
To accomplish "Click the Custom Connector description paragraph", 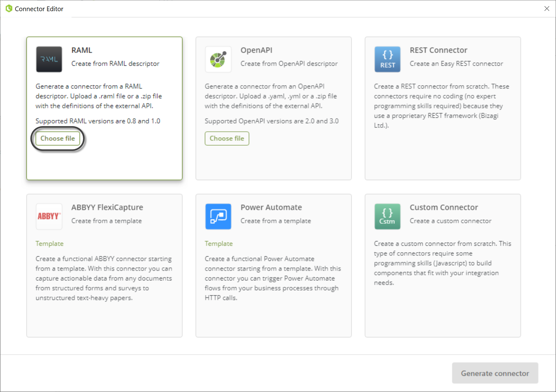I will click(443, 263).
